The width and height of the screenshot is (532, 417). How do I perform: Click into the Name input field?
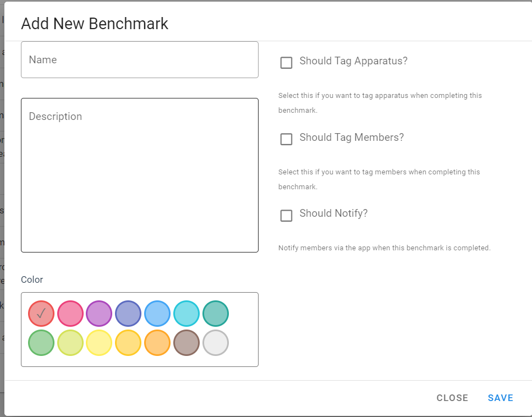(140, 59)
